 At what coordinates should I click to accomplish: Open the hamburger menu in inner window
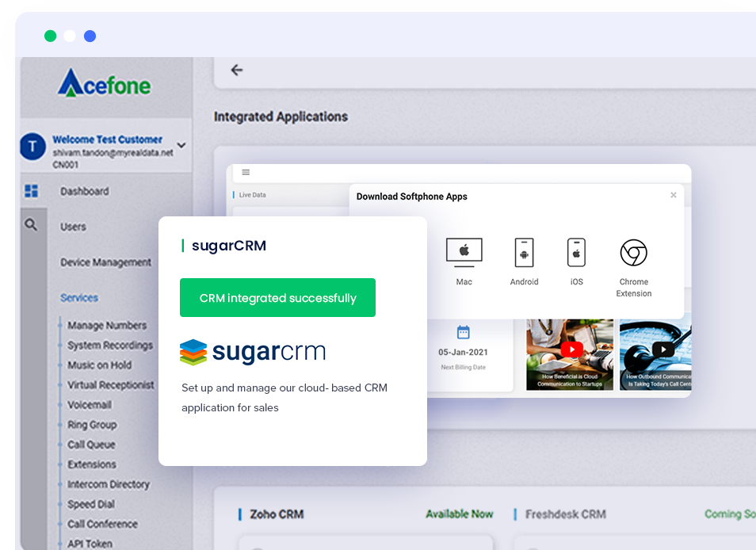coord(246,172)
